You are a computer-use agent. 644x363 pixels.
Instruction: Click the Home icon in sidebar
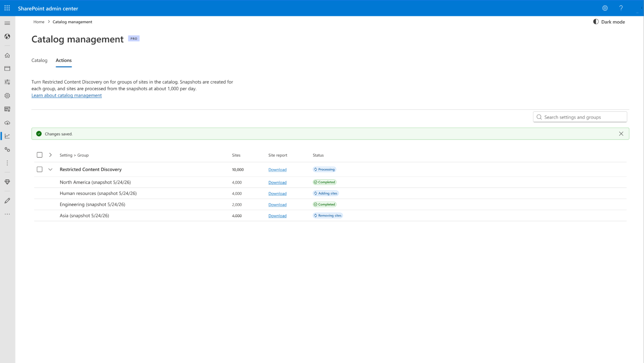(7, 55)
